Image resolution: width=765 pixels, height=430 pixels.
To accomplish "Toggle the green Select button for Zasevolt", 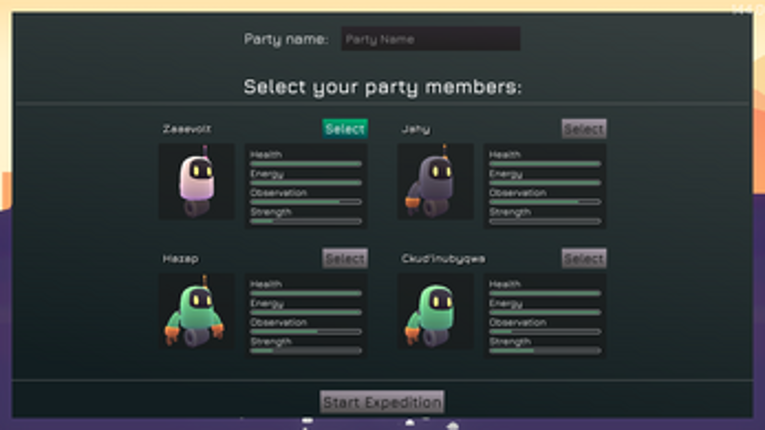I will coord(345,129).
